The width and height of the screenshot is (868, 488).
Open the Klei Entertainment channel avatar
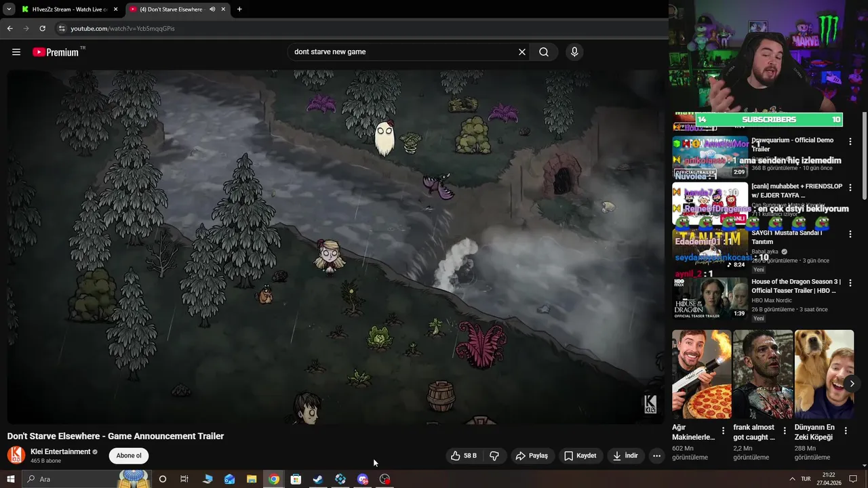16,455
